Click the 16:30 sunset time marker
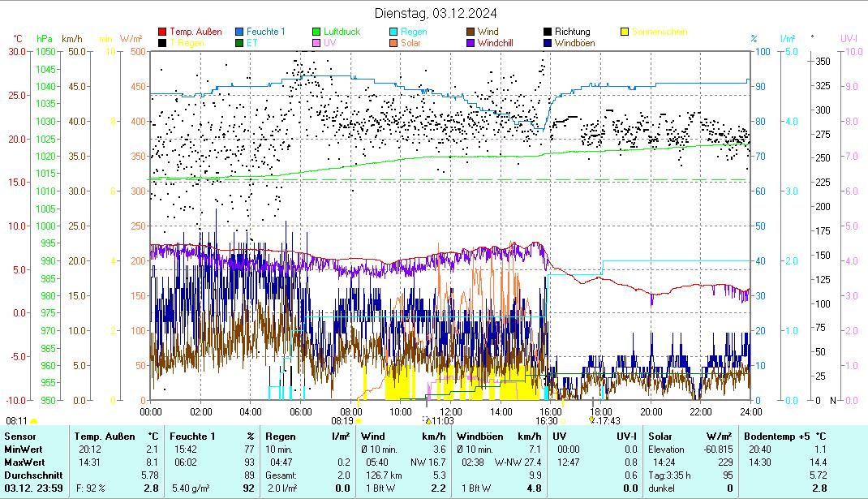This screenshot has width=868, height=499. coord(546,421)
